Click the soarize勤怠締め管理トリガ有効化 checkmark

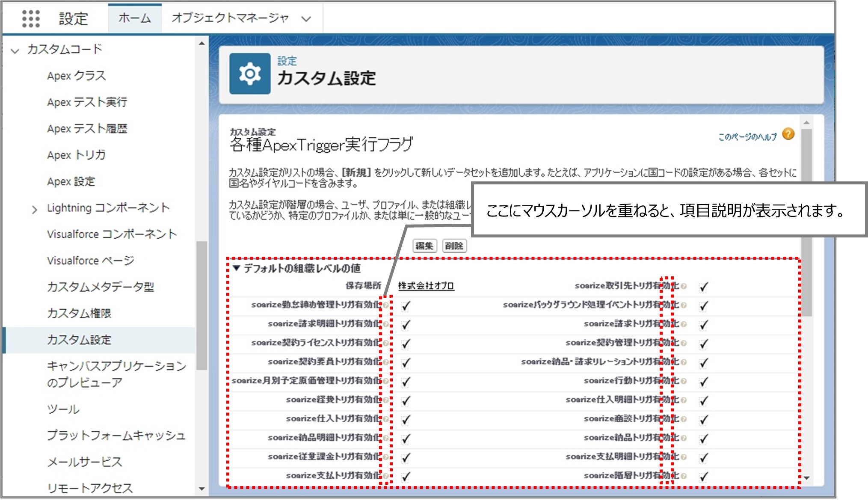(x=406, y=306)
